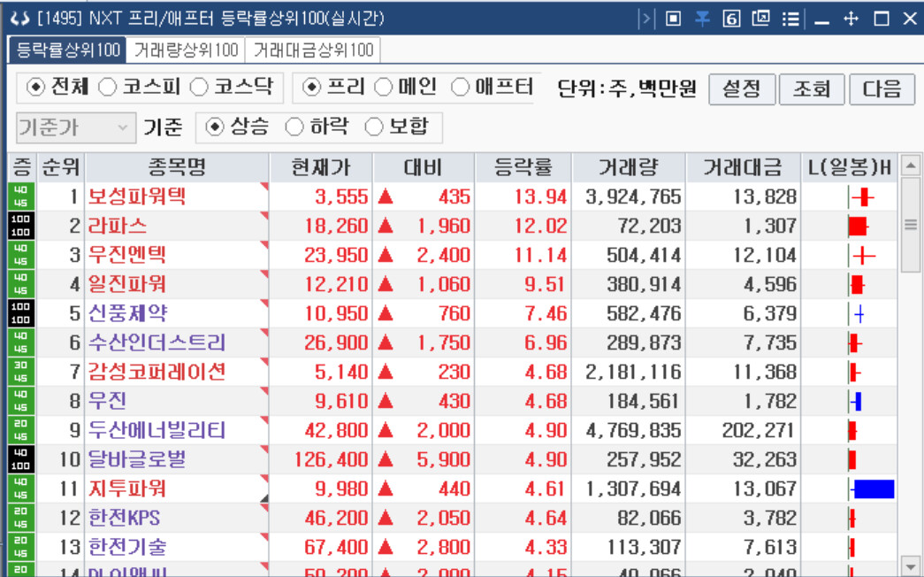
Task: Sort by the 거래량 column header
Action: point(628,167)
